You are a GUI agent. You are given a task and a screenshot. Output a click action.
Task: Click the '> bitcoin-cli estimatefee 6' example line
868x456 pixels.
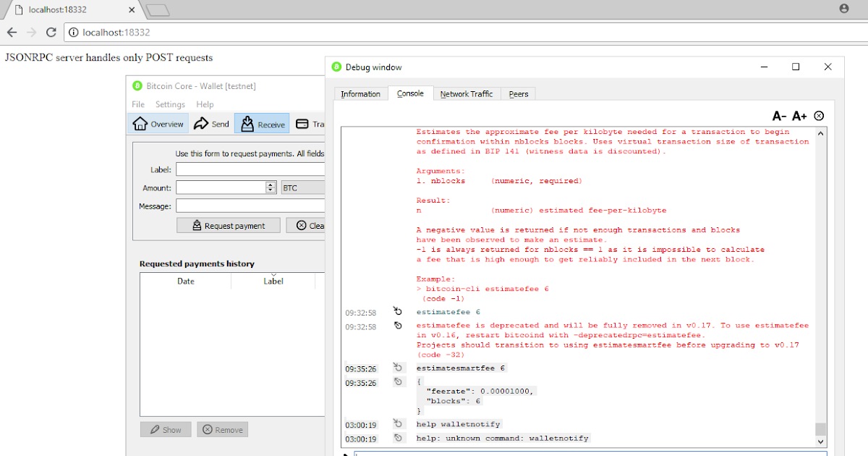coord(482,288)
